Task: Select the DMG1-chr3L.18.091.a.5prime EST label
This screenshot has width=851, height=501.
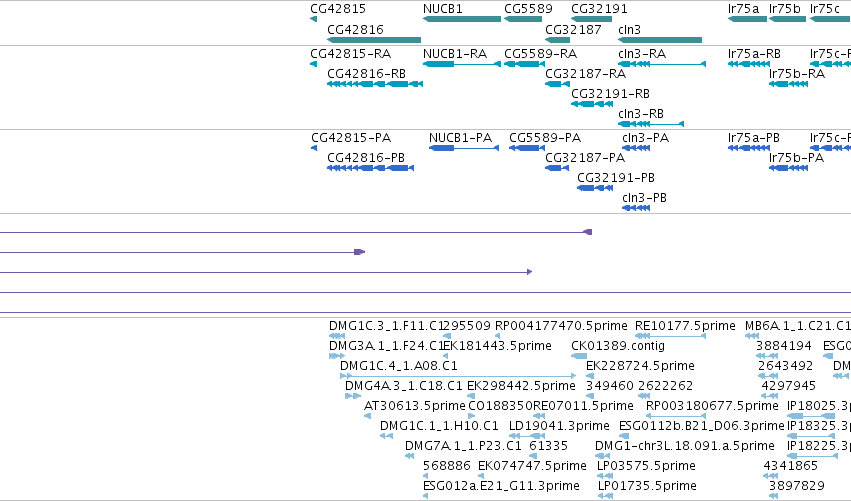Action: 685,446
